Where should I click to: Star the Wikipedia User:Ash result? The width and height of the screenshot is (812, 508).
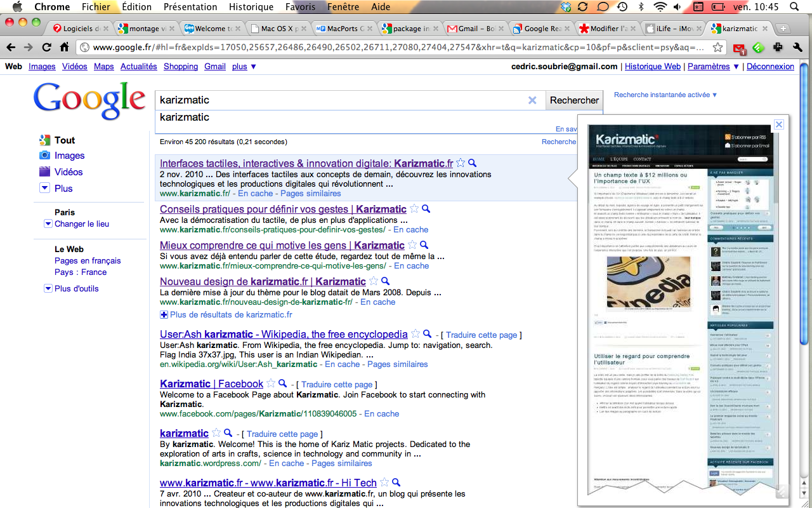(x=416, y=334)
